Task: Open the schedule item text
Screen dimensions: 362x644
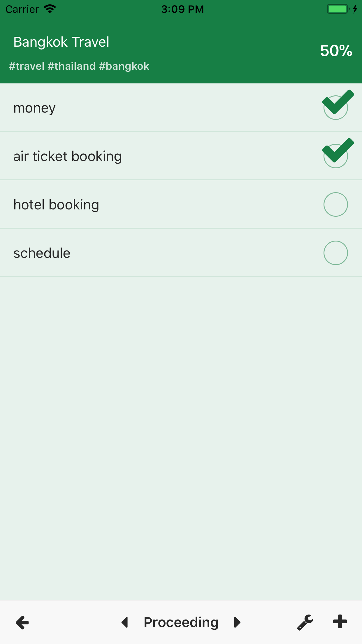Action: [42, 253]
